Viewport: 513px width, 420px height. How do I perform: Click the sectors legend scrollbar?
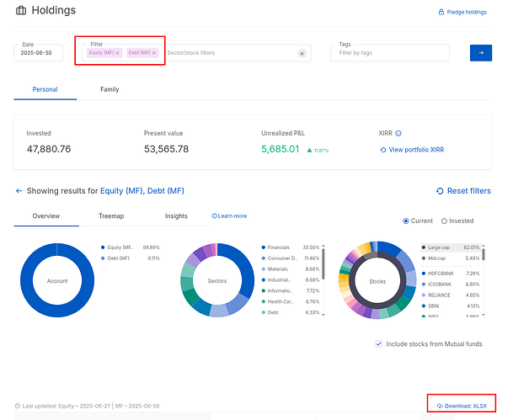coord(323,264)
